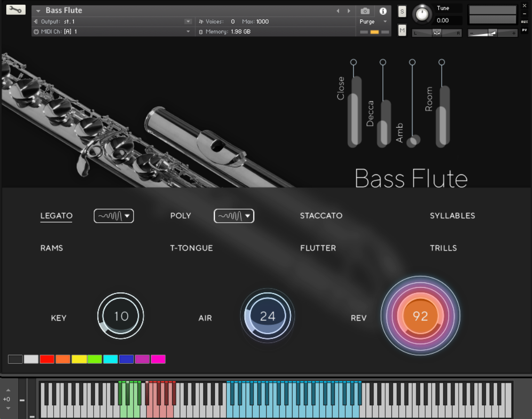This screenshot has width=532, height=419.
Task: Click keyboard octave up arrow
Action: 8,390
